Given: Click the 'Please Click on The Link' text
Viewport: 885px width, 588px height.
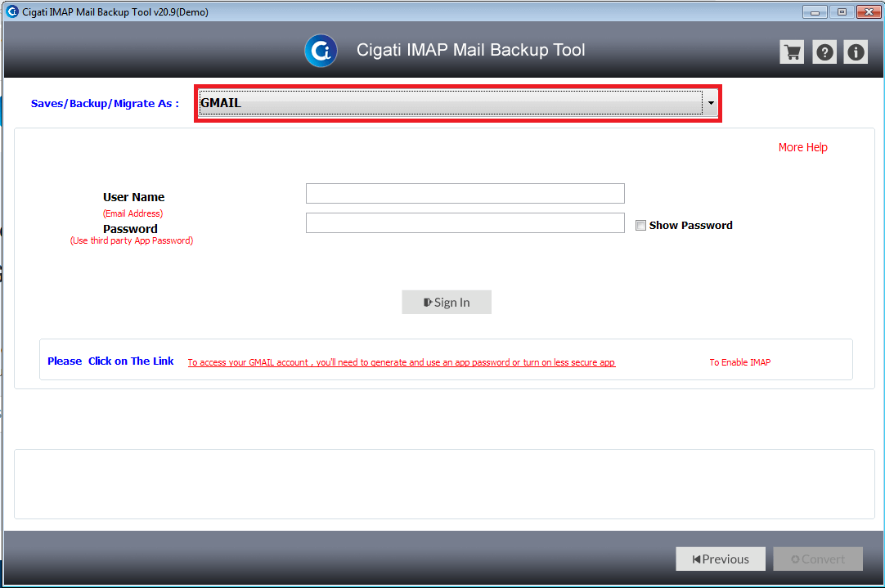Looking at the screenshot, I should pos(110,361).
